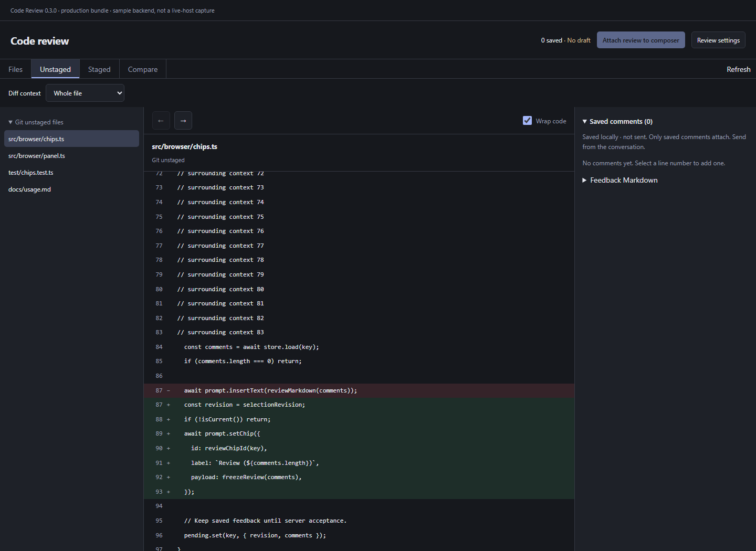756x551 pixels.
Task: Toggle the Wrap code checkbox
Action: [x=527, y=121]
